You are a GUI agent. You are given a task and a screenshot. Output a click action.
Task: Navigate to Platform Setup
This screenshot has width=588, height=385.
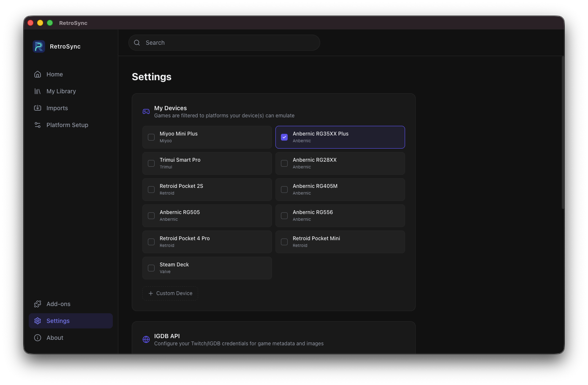pyautogui.click(x=71, y=125)
